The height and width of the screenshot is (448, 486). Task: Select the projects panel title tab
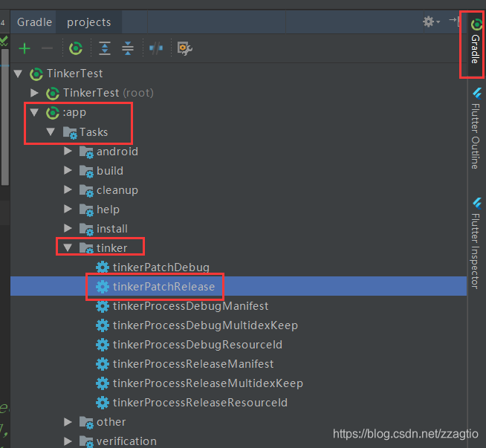pyautogui.click(x=89, y=22)
